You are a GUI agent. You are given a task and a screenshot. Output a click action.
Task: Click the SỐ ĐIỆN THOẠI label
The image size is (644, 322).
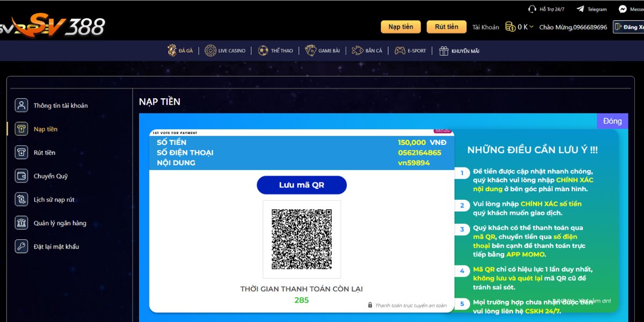pyautogui.click(x=185, y=152)
